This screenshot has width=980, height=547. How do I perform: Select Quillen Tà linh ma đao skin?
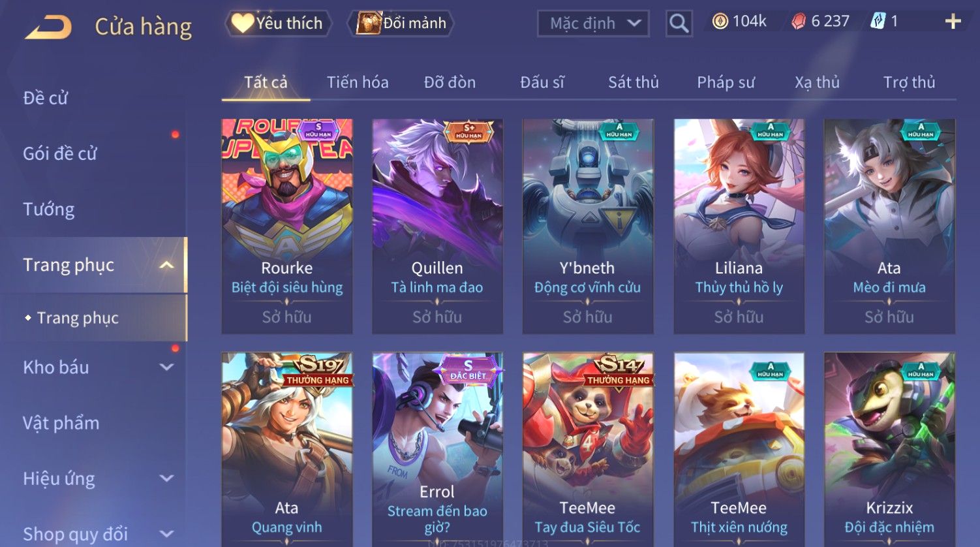click(437, 227)
